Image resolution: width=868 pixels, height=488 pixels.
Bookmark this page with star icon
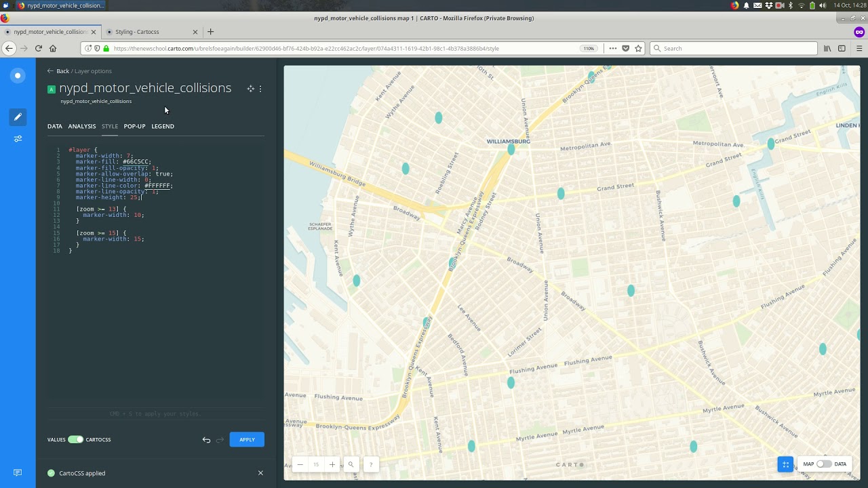point(638,48)
